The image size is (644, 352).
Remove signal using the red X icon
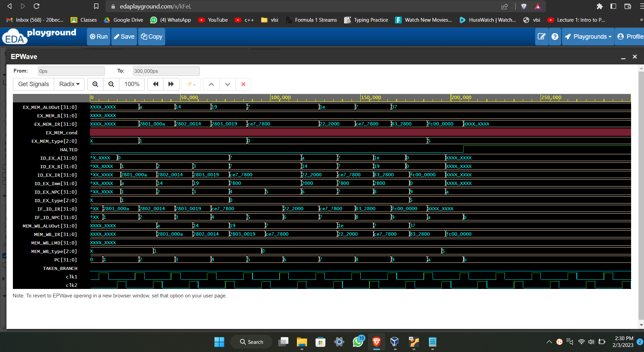243,84
